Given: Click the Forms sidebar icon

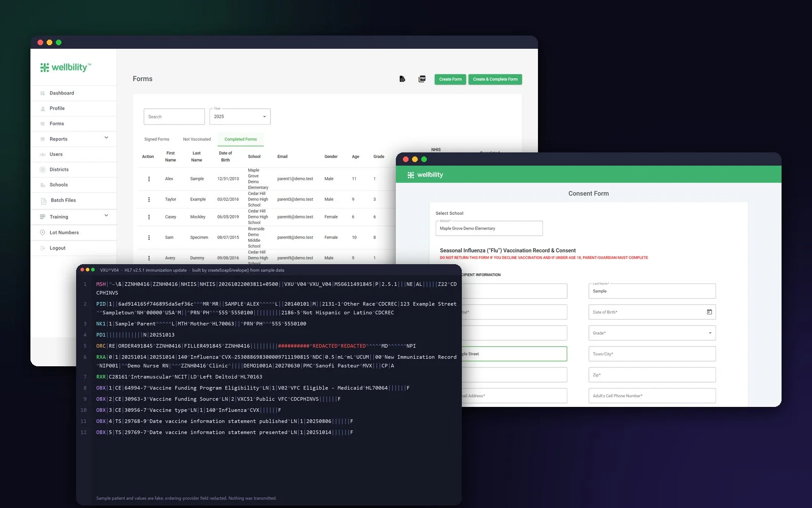Looking at the screenshot, I should pos(43,124).
